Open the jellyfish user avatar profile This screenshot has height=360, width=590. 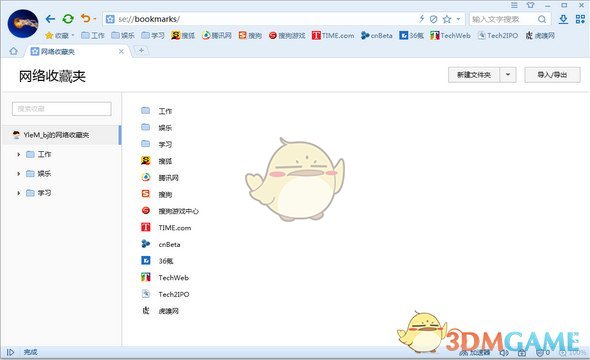tap(23, 23)
